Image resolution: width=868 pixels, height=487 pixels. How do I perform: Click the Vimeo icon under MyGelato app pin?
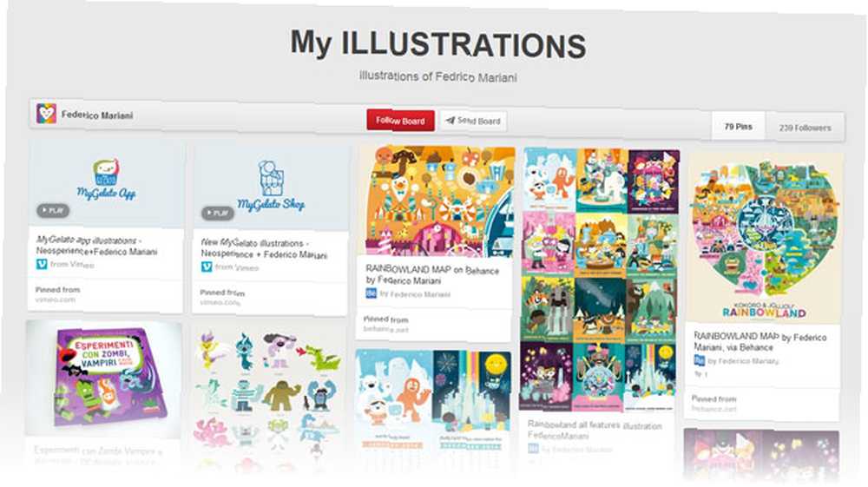(x=42, y=264)
